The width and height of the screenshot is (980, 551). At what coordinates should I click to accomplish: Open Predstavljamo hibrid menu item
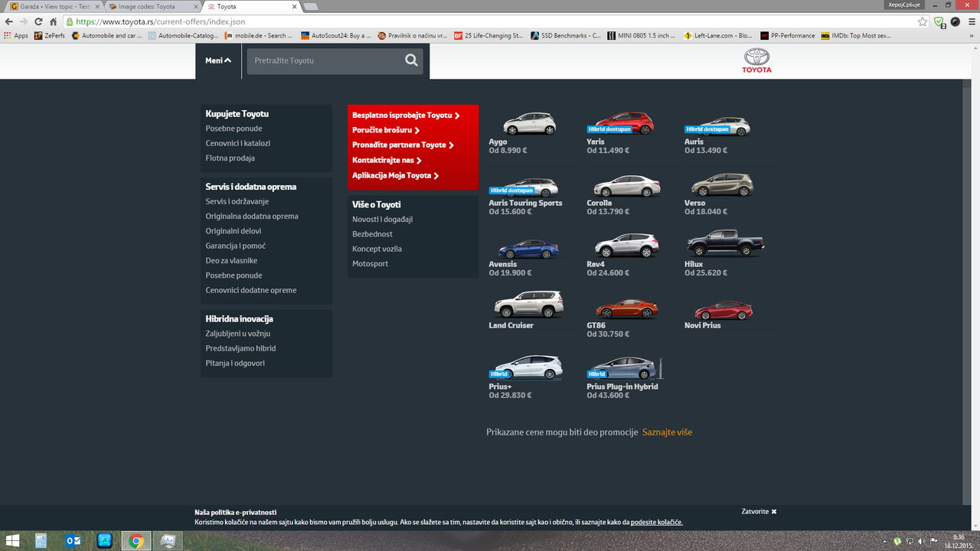(x=240, y=348)
